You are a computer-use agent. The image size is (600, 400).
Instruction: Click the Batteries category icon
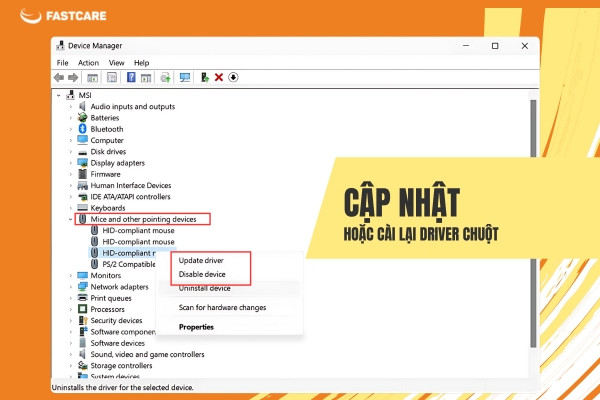(x=82, y=118)
